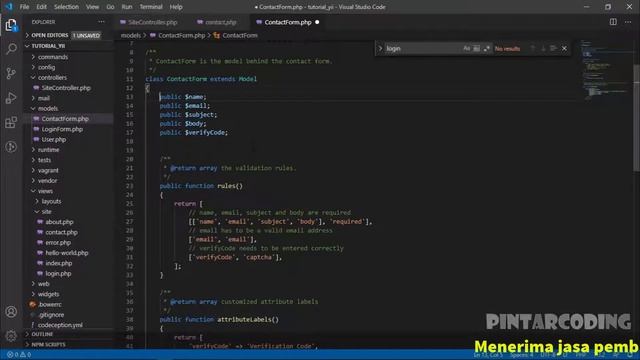Open login.php in site folder

tap(58, 274)
